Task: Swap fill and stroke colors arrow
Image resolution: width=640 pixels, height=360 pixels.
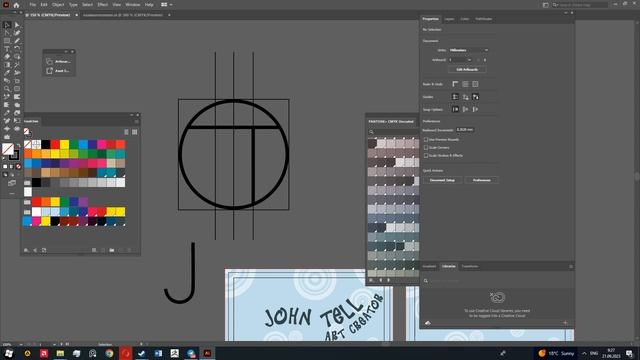Action: pyautogui.click(x=18, y=145)
